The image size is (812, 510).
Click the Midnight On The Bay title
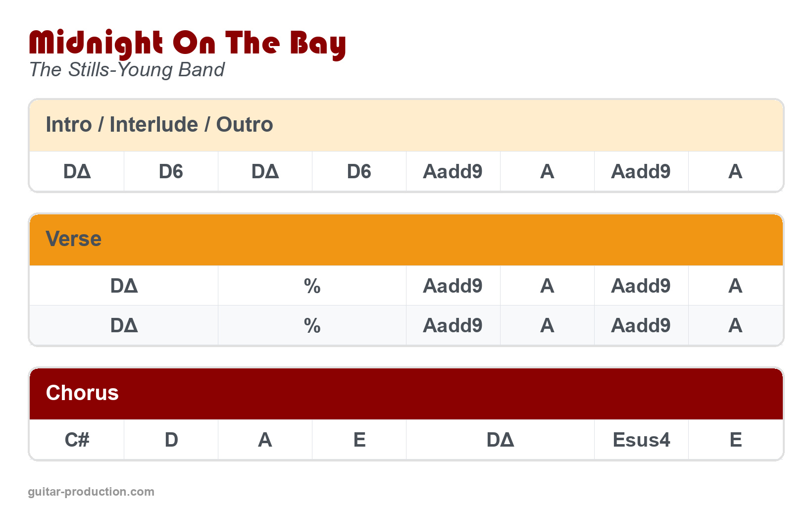click(187, 44)
